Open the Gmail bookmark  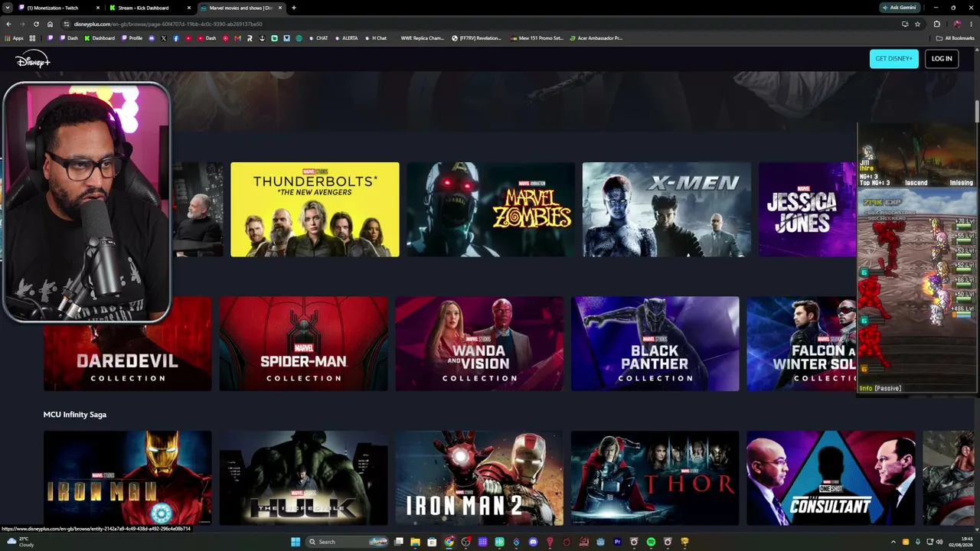[237, 38]
